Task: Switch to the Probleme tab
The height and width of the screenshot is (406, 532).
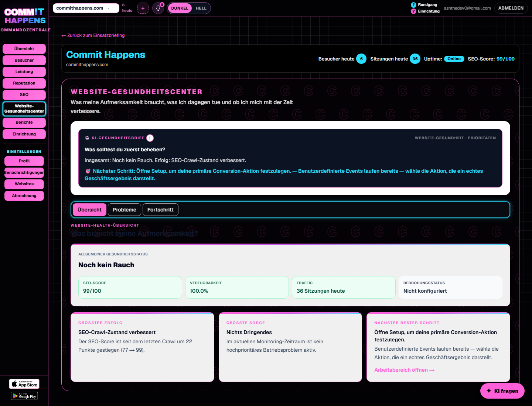Action: tap(125, 210)
